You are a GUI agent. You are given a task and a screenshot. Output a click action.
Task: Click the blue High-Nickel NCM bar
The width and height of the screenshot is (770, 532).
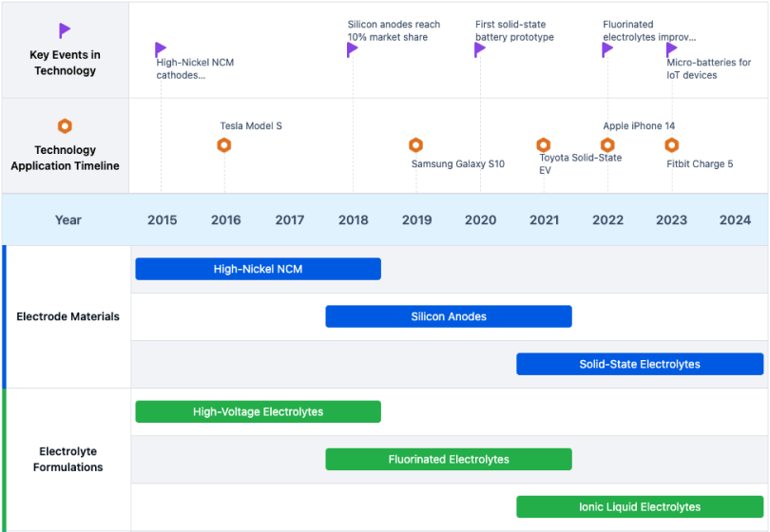[x=258, y=269]
